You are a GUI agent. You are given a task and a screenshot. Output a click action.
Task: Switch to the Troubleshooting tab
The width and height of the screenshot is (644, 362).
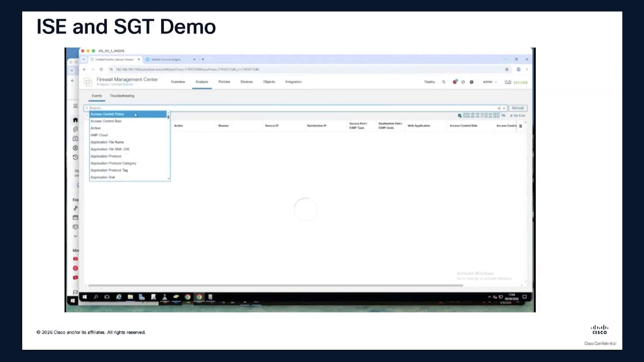click(122, 96)
